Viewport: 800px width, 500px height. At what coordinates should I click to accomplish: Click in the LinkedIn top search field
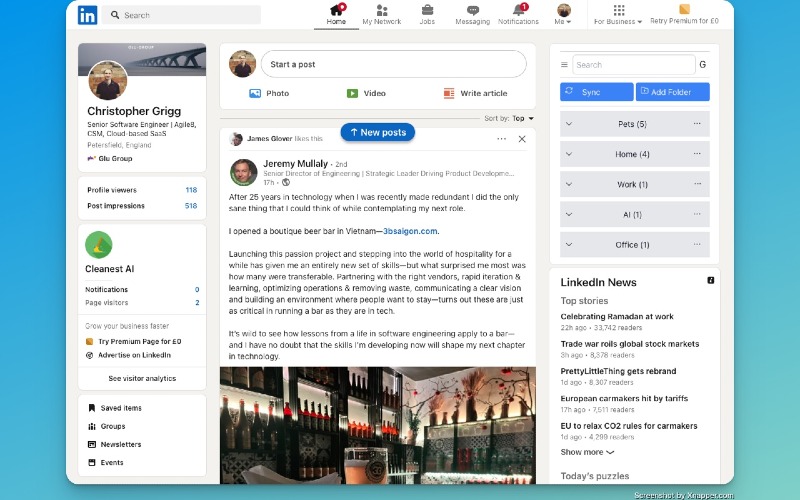point(182,15)
